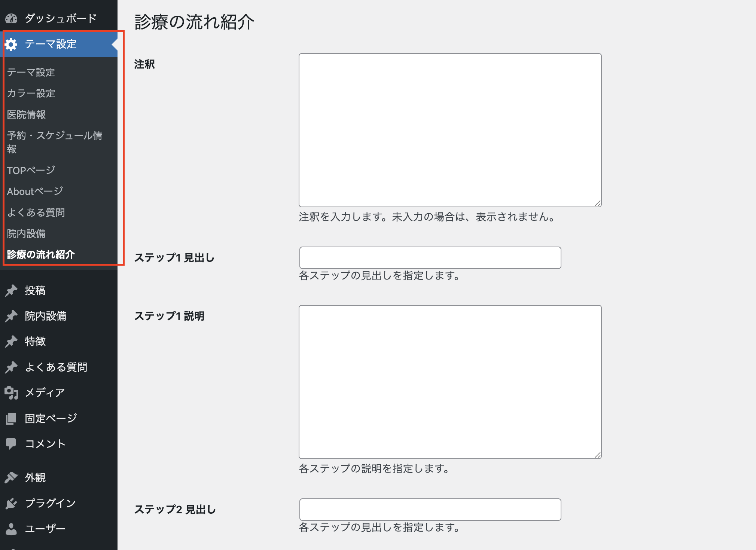
Task: Open the Aboutページ settings link
Action: pyautogui.click(x=35, y=191)
